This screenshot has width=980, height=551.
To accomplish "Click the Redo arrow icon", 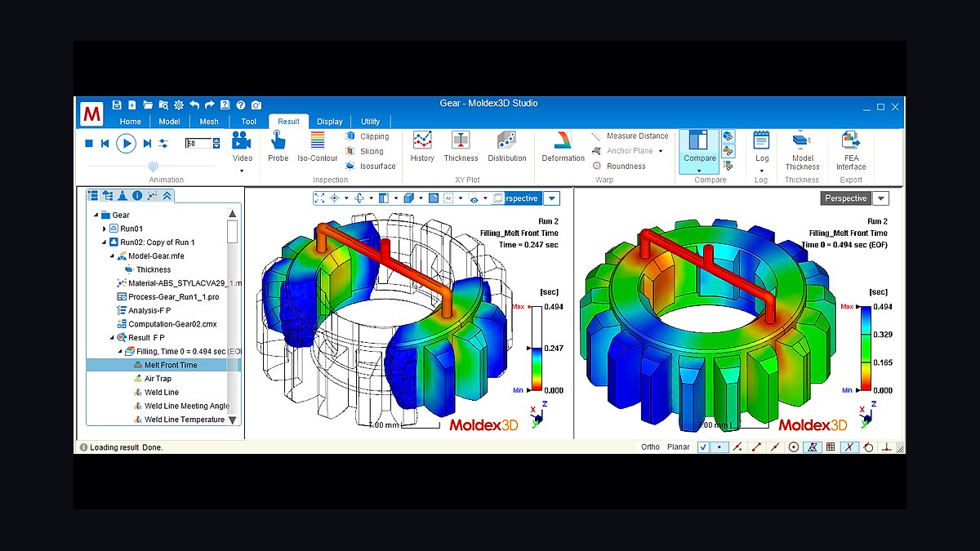I will pos(210,104).
